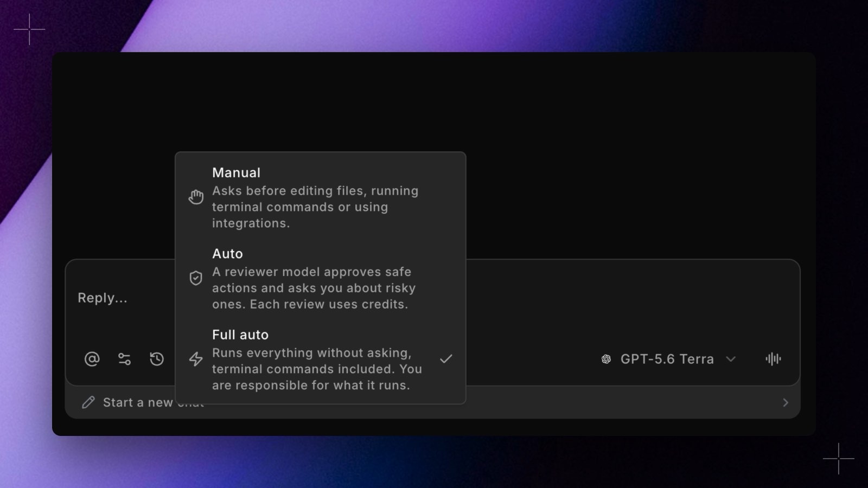Image resolution: width=868 pixels, height=488 pixels.
Task: Click the Manual description about editing files
Action: click(x=315, y=207)
